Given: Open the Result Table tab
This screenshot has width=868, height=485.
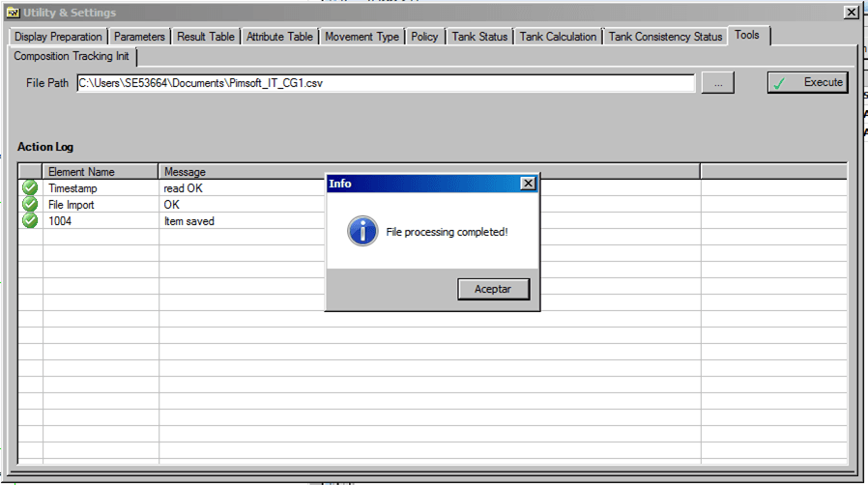Looking at the screenshot, I should [x=205, y=37].
